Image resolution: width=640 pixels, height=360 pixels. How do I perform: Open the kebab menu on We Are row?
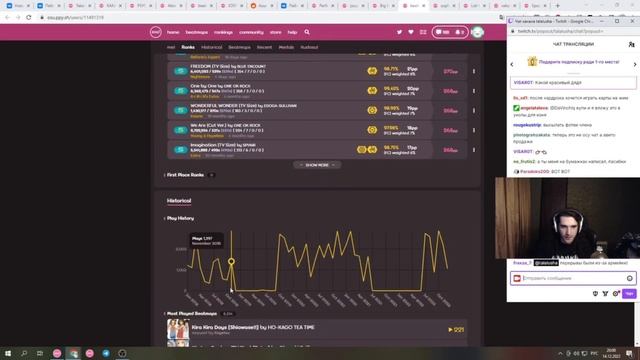(474, 130)
